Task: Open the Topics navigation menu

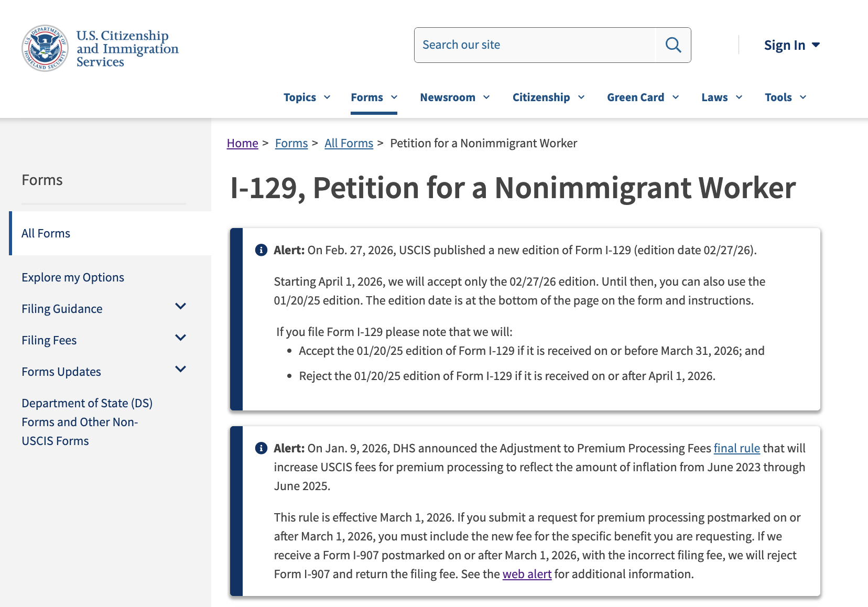Action: coord(307,97)
